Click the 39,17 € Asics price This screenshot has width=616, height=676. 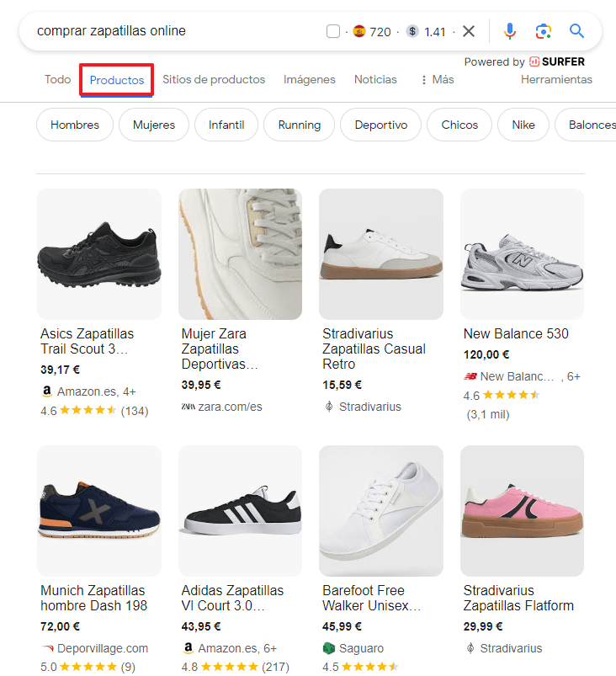click(60, 370)
